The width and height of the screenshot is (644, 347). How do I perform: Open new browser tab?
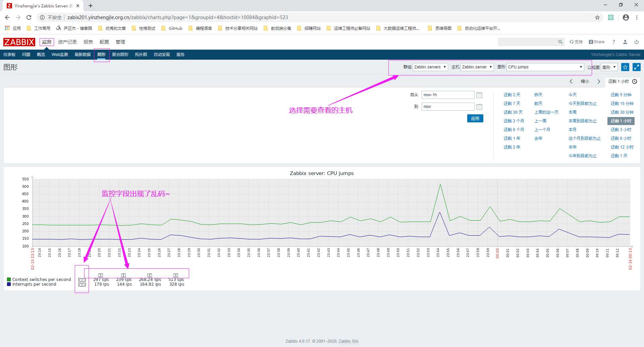pos(91,6)
